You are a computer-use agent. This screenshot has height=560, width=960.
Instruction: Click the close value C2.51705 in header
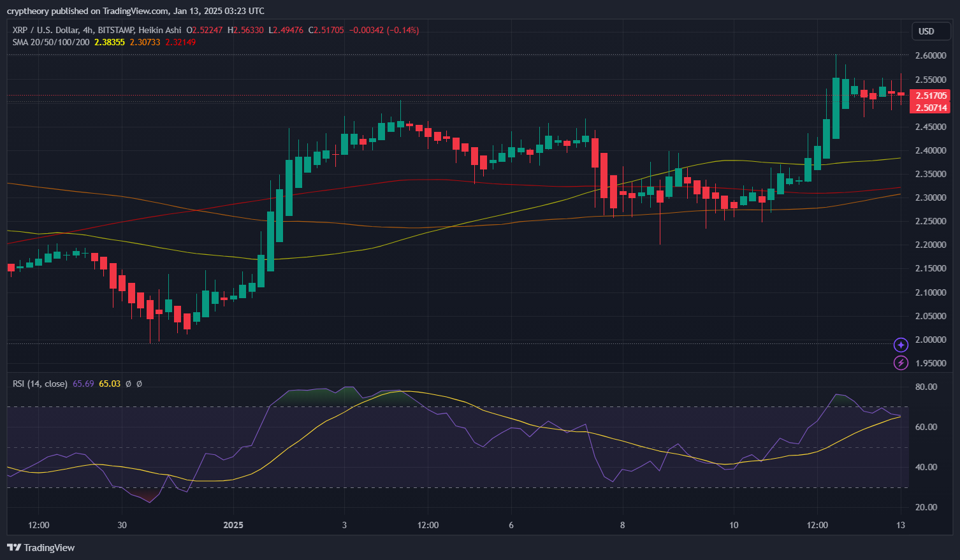pyautogui.click(x=326, y=30)
